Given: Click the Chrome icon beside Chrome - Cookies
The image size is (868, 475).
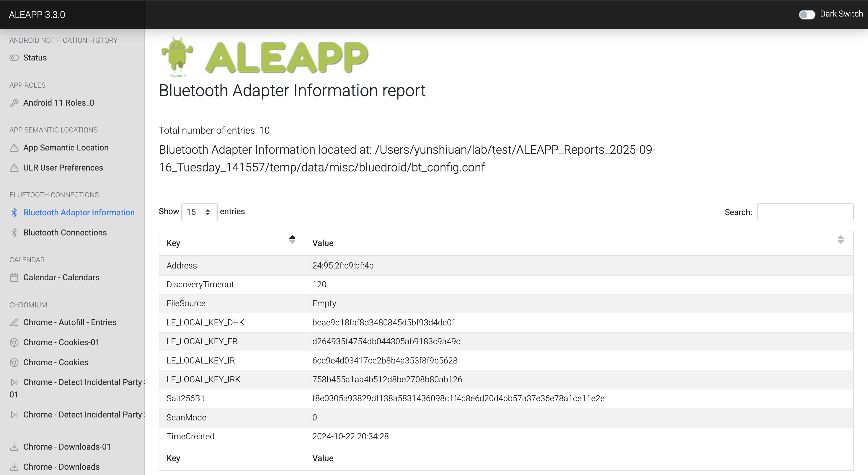Looking at the screenshot, I should (14, 362).
